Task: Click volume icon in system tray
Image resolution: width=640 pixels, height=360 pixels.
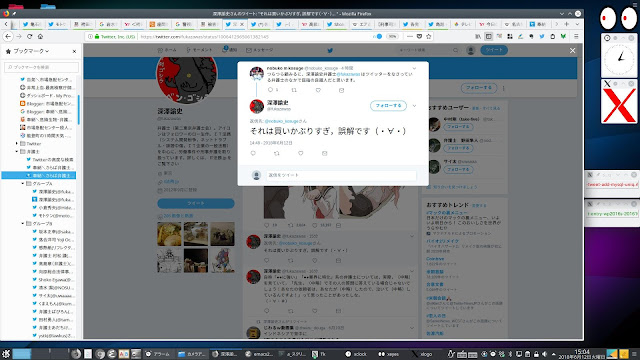Action: pyautogui.click(x=545, y=354)
